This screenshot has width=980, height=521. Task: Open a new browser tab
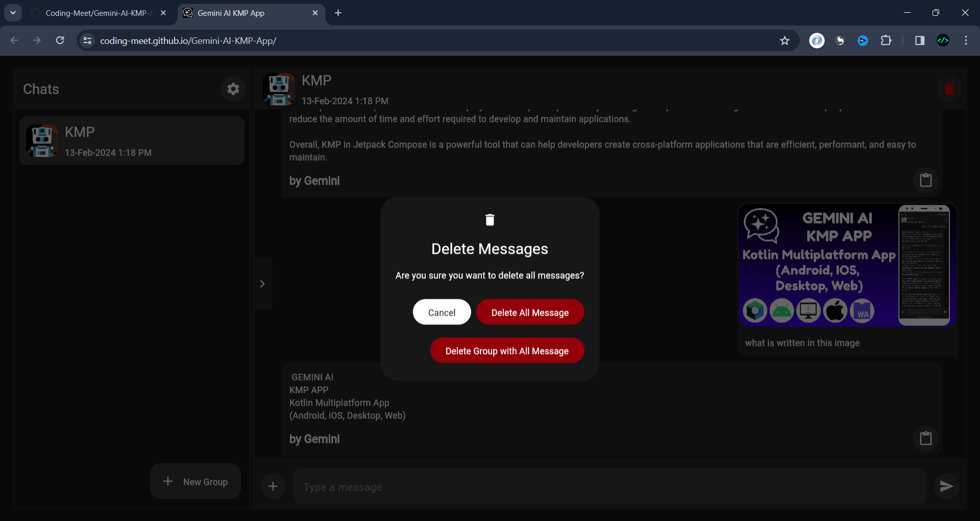click(338, 13)
